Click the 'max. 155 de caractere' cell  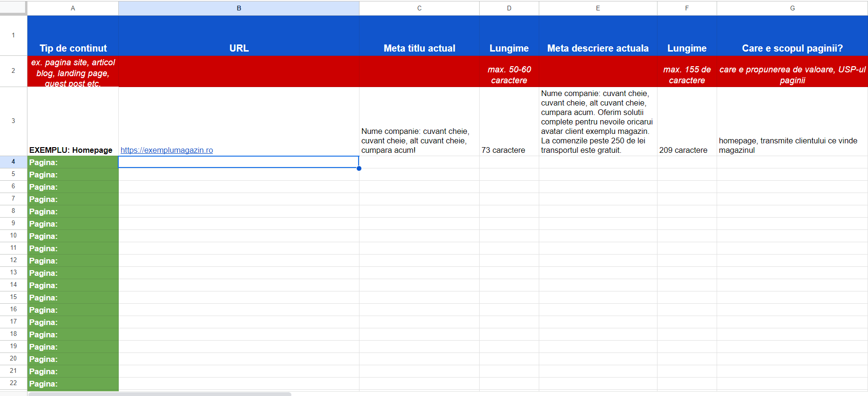[x=687, y=71]
